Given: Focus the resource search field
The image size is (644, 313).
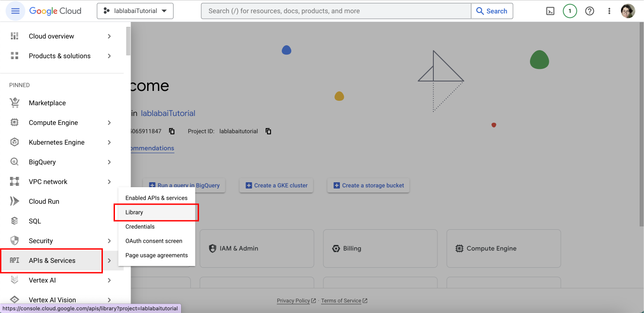Looking at the screenshot, I should (x=336, y=11).
